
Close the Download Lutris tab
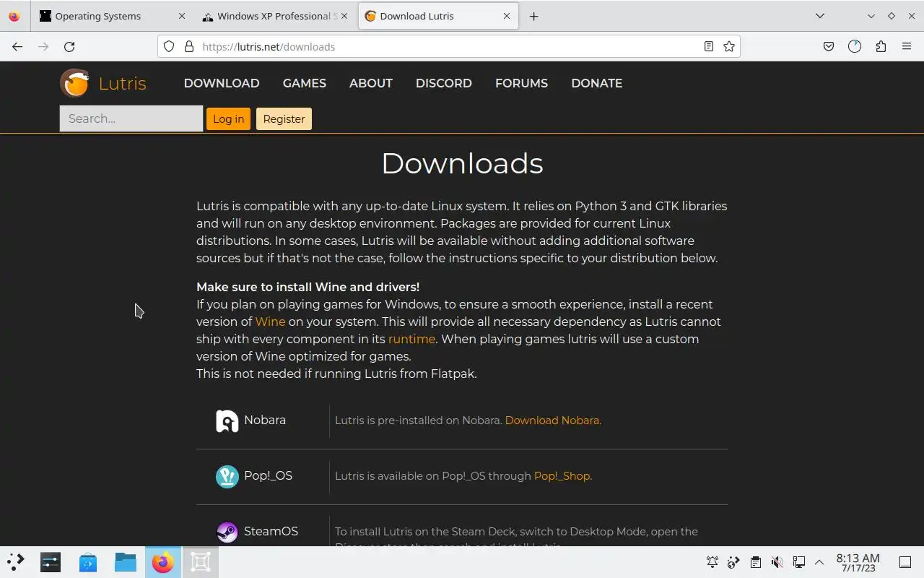tap(507, 16)
